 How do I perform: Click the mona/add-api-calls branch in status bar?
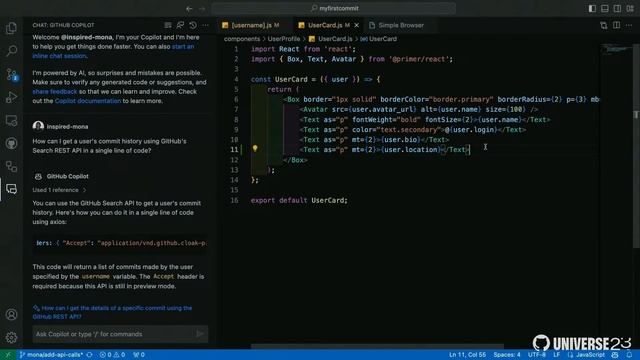pyautogui.click(x=51, y=355)
